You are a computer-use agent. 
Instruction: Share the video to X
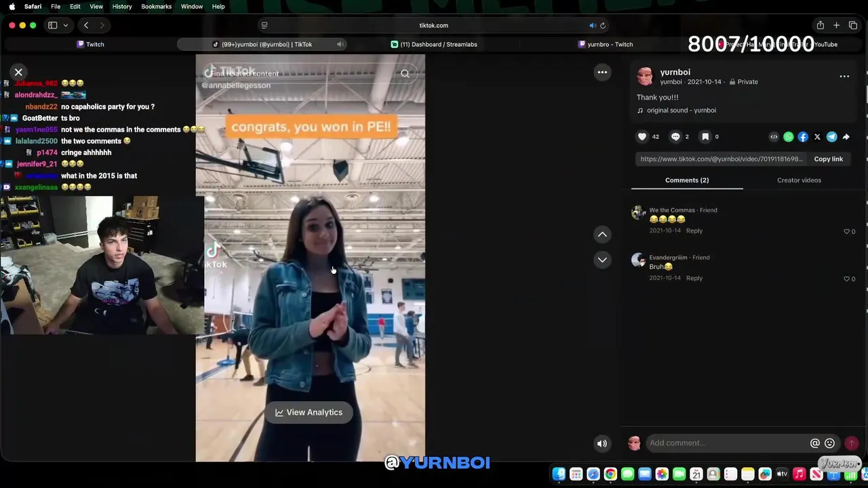pyautogui.click(x=817, y=137)
